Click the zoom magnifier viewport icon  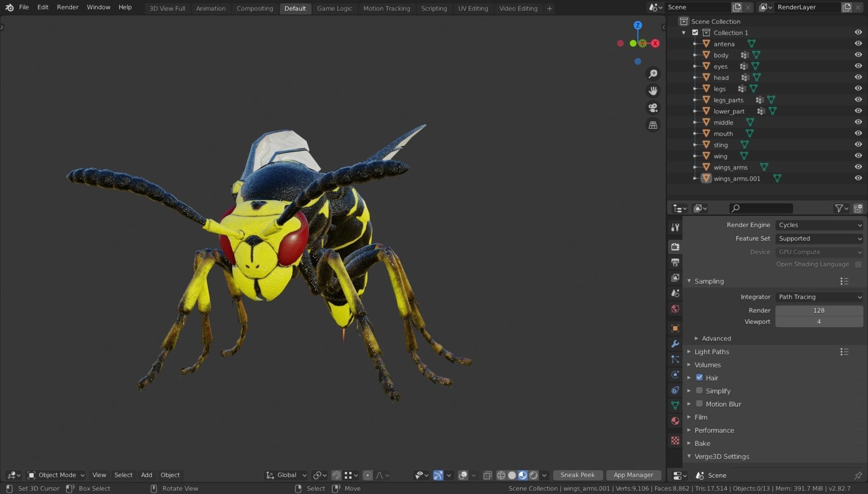653,74
